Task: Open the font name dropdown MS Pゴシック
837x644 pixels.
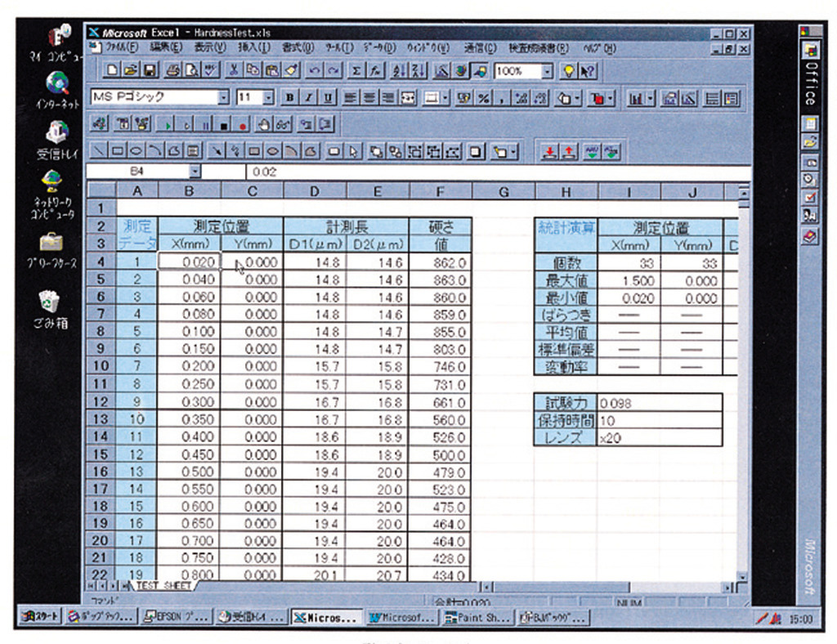Action: (x=224, y=97)
